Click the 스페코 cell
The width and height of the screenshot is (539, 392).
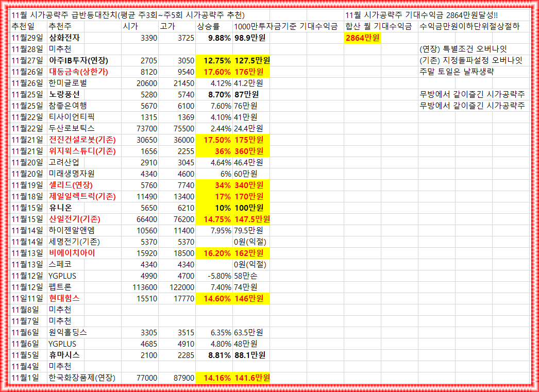click(65, 265)
